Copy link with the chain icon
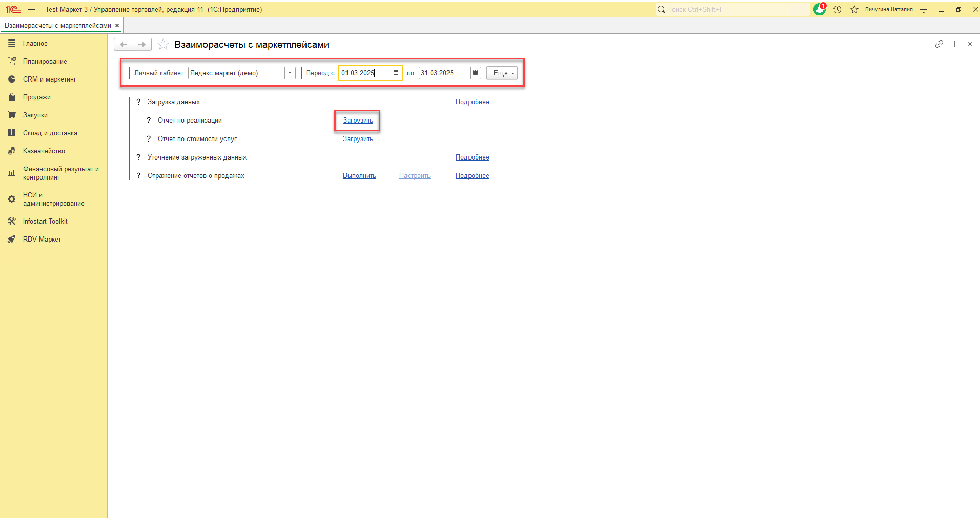980x518 pixels. (x=938, y=44)
